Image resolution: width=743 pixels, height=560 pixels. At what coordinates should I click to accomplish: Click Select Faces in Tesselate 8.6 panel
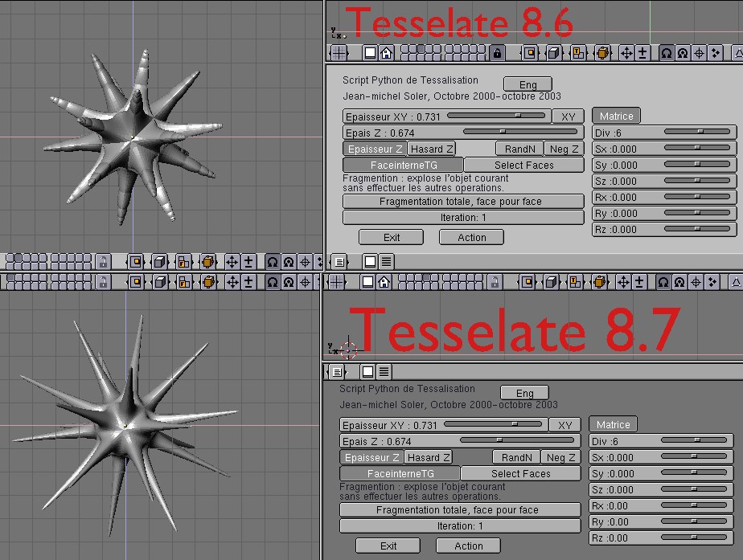coord(524,166)
